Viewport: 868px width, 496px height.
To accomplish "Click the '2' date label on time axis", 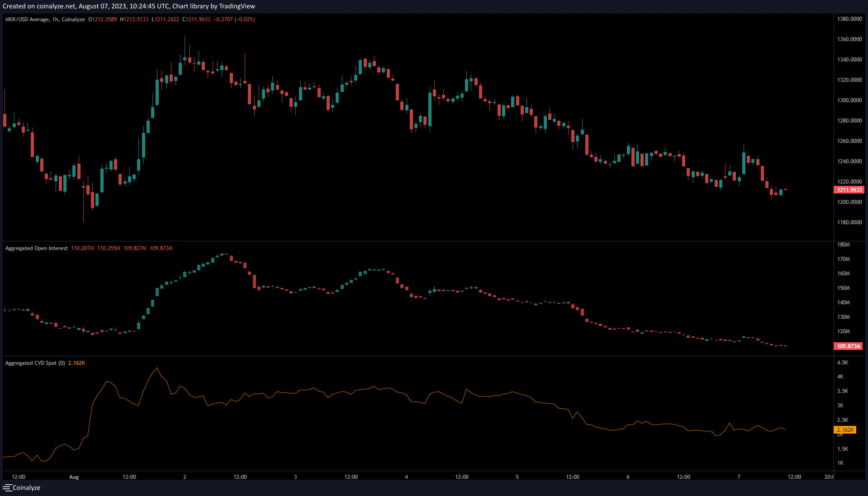I will [x=185, y=477].
